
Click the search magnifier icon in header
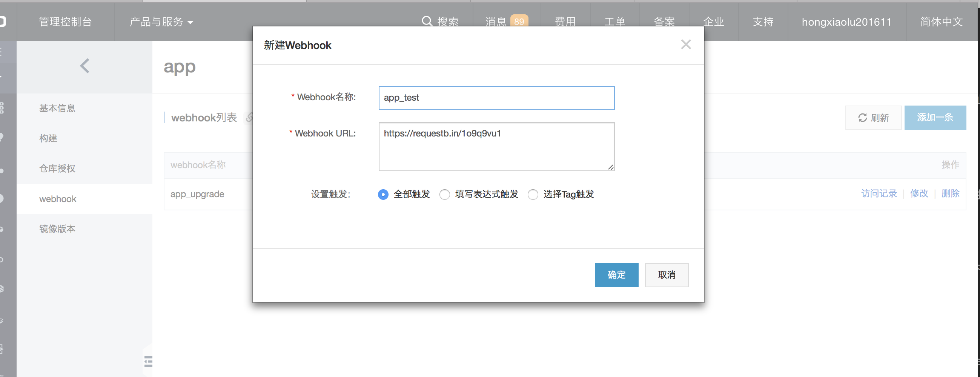427,21
